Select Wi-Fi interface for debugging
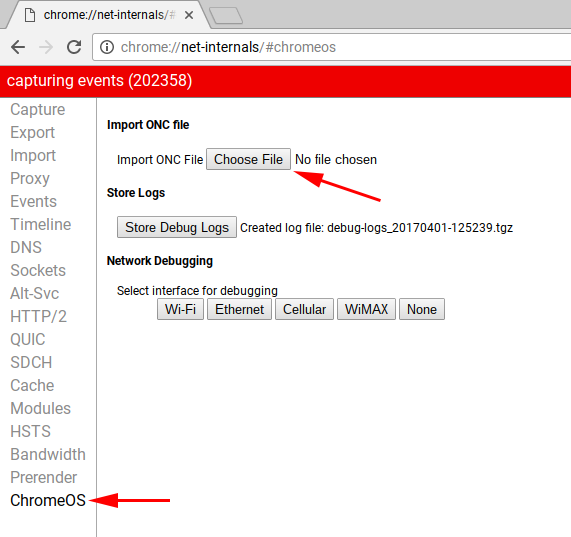This screenshot has width=571, height=537. coord(180,309)
